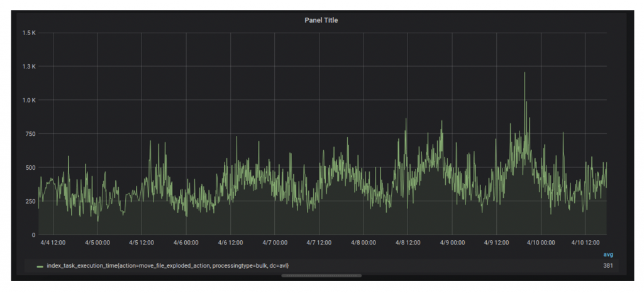Click the horizontal scrollbar below the legend
The width and height of the screenshot is (644, 293).
click(x=321, y=275)
